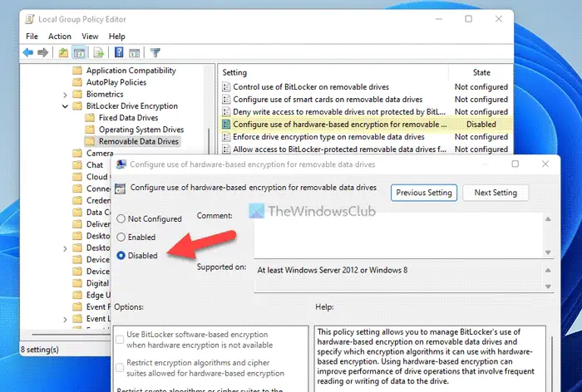Close the policy setting dialog

[x=545, y=164]
